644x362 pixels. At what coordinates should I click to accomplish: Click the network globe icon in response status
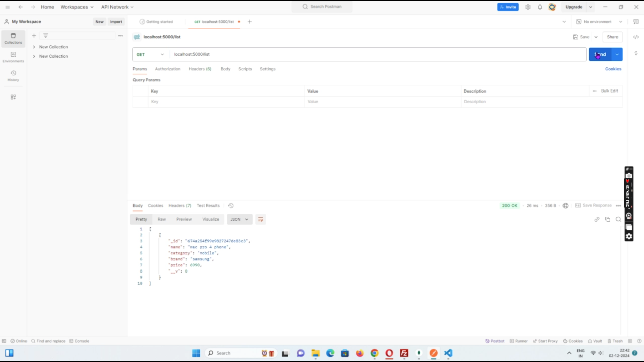pyautogui.click(x=566, y=206)
